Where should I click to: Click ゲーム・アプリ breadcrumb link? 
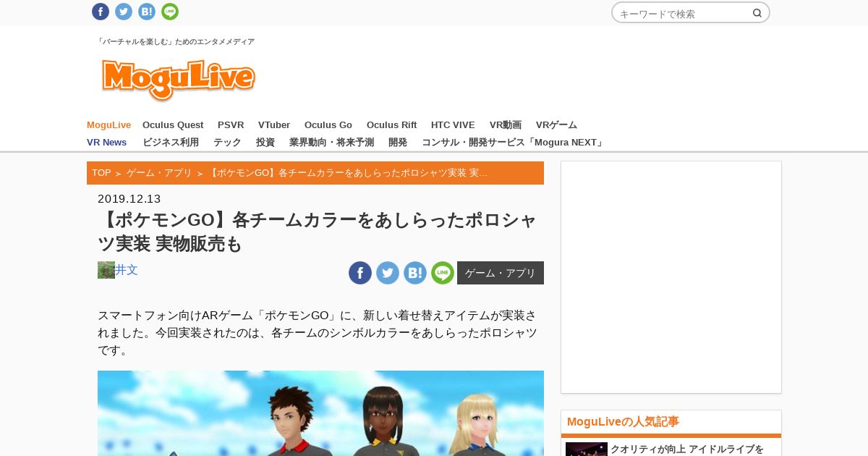(x=159, y=173)
